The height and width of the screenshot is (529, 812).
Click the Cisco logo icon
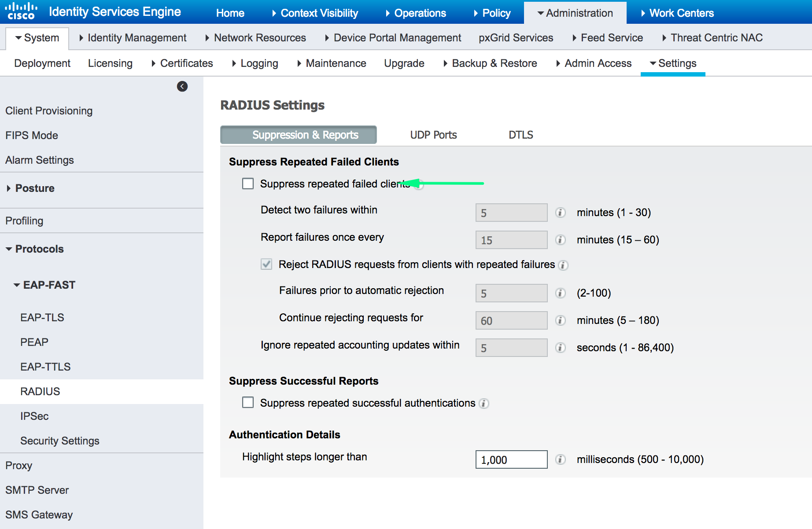pyautogui.click(x=21, y=11)
